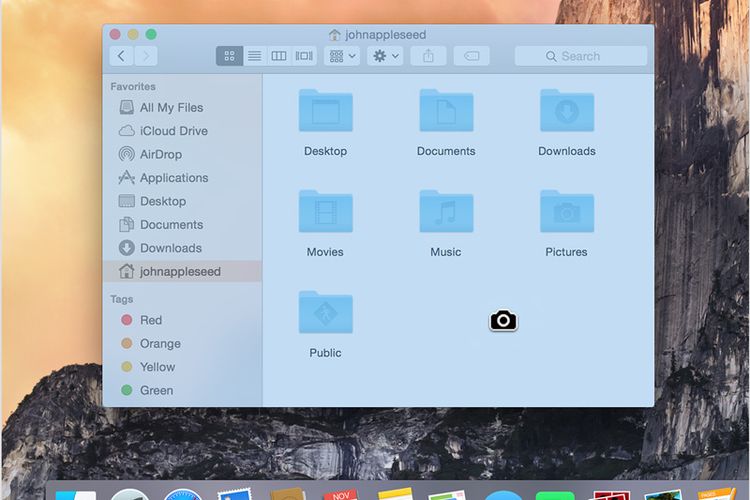Image resolution: width=750 pixels, height=500 pixels.
Task: Click the Favorites section header
Action: [133, 87]
